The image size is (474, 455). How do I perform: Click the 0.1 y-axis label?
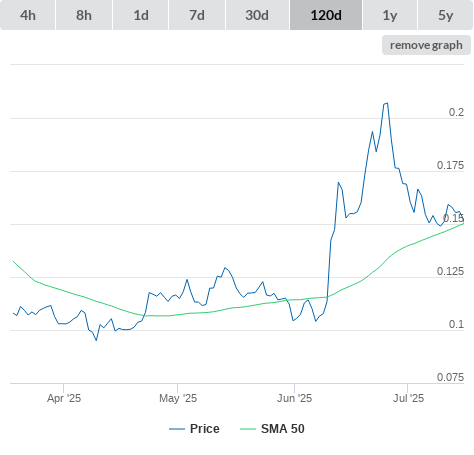(x=456, y=324)
